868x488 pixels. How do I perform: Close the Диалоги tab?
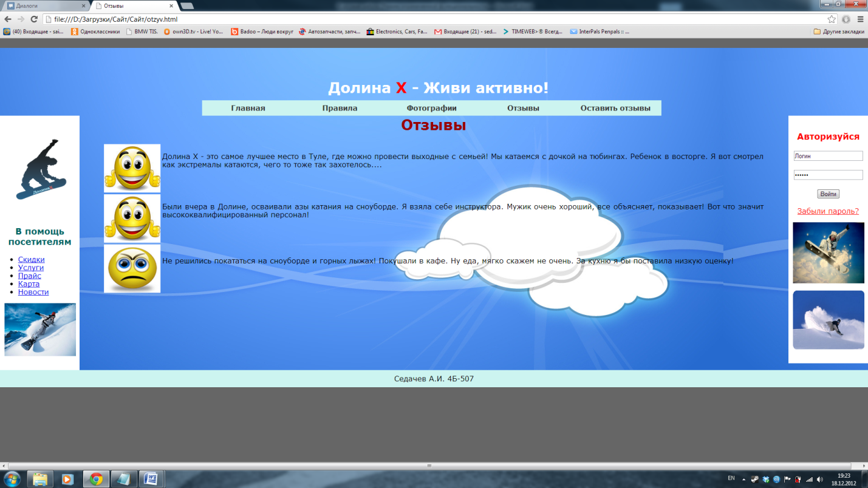tap(83, 5)
